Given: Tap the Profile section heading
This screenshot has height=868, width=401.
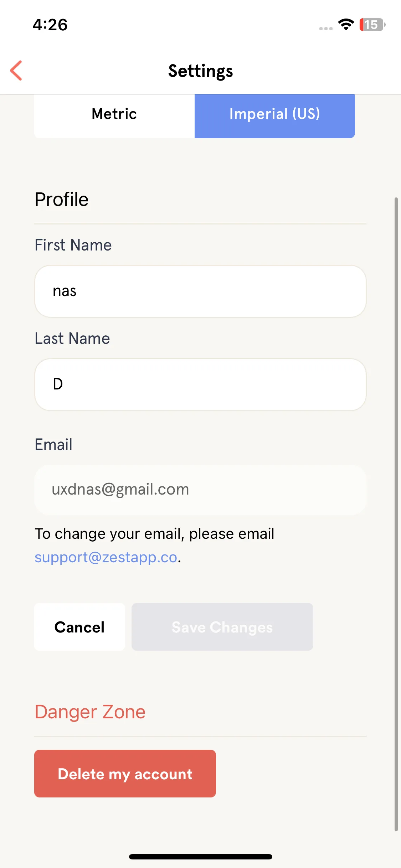Looking at the screenshot, I should point(62,199).
